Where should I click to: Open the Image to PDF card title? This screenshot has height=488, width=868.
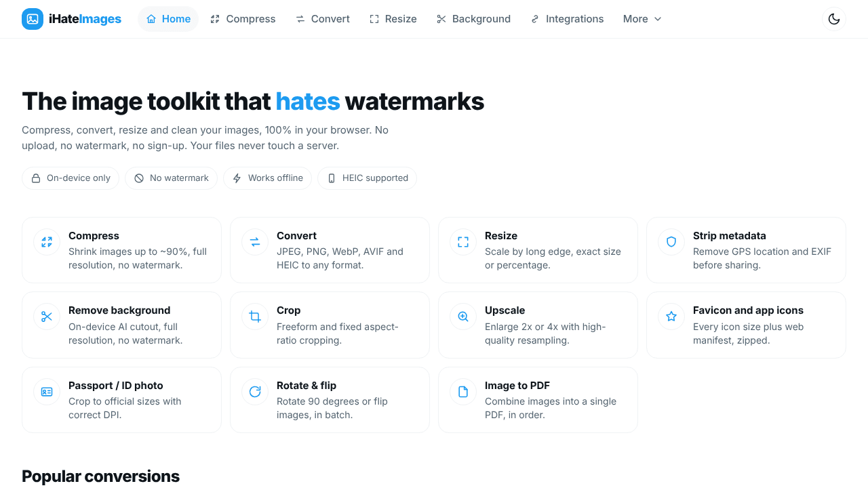tap(517, 386)
